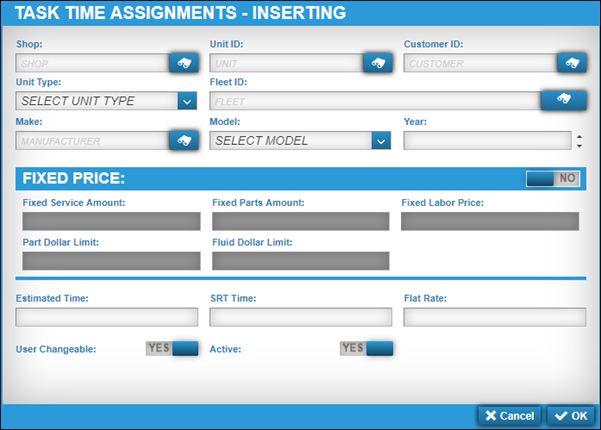Decrease the Year value with down arrow
The width and height of the screenshot is (601, 430).
[579, 146]
